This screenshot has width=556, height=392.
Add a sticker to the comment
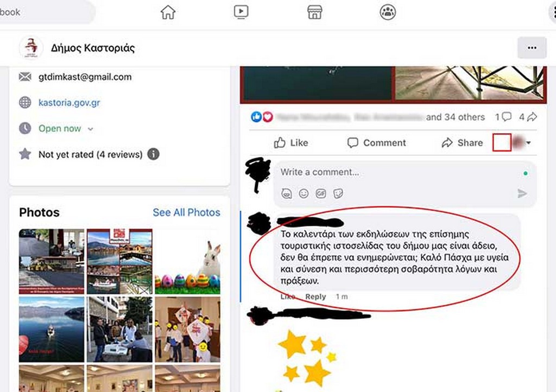pyautogui.click(x=338, y=193)
